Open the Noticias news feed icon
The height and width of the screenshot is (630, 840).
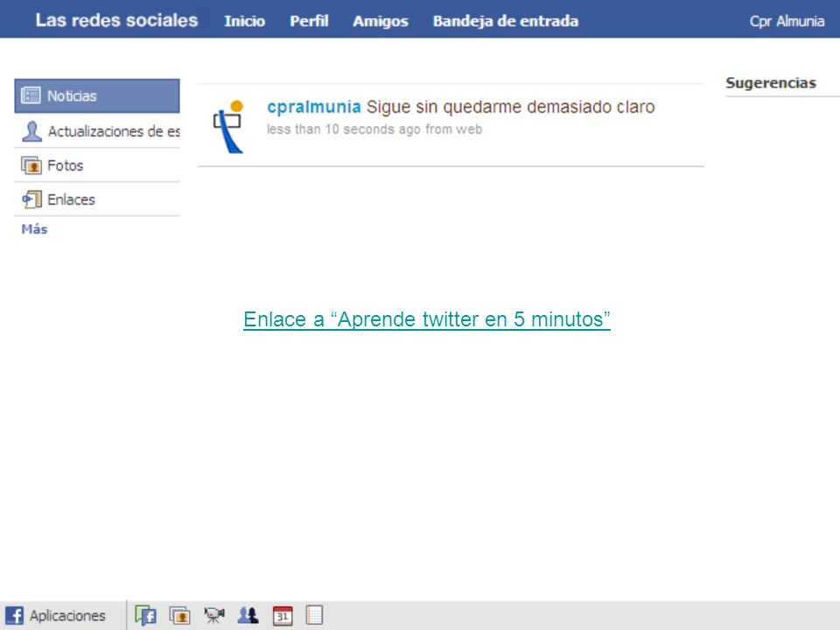point(31,95)
